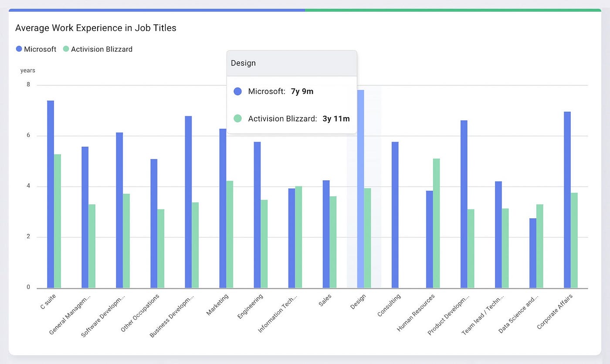Click the 'Engineering' axis label

click(250, 307)
